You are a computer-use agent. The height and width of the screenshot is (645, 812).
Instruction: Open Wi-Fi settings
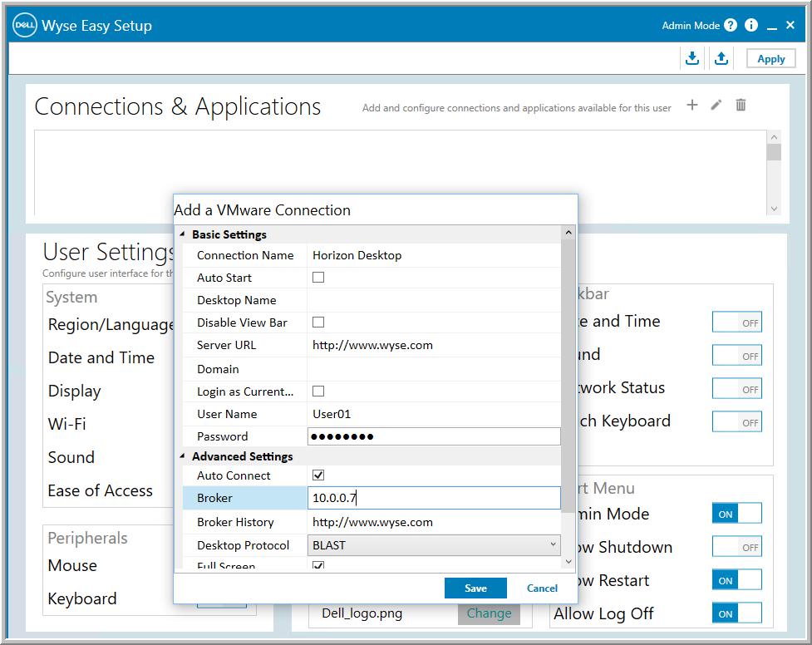[66, 424]
